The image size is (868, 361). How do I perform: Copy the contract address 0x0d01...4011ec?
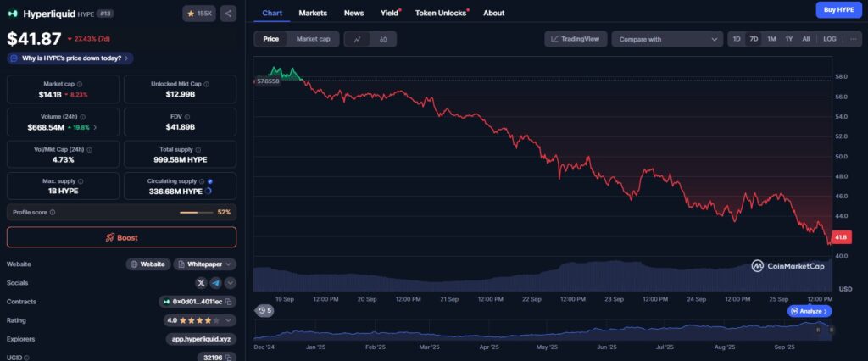(x=230, y=302)
